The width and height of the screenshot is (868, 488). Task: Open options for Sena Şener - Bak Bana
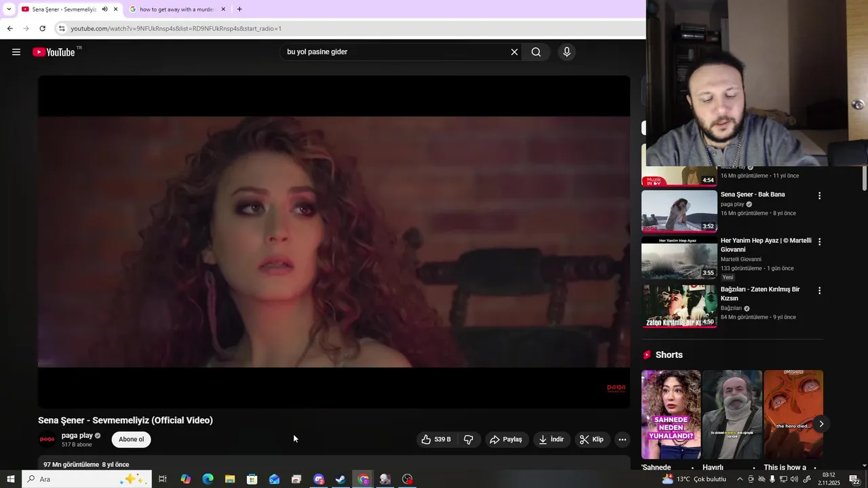point(819,196)
